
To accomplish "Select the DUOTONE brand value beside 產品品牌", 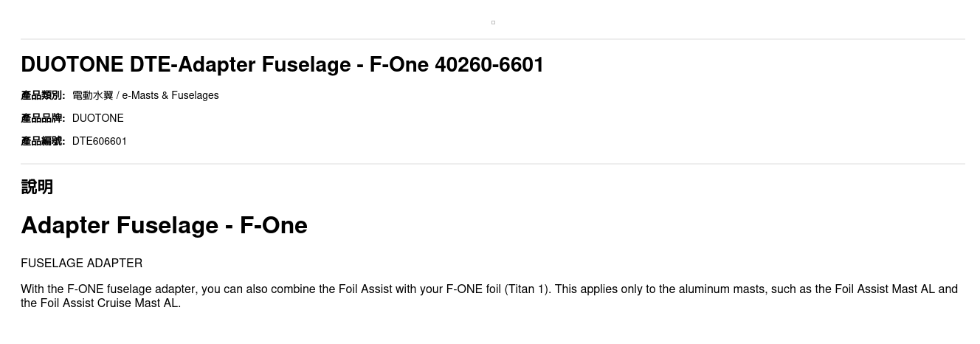I will pos(97,118).
